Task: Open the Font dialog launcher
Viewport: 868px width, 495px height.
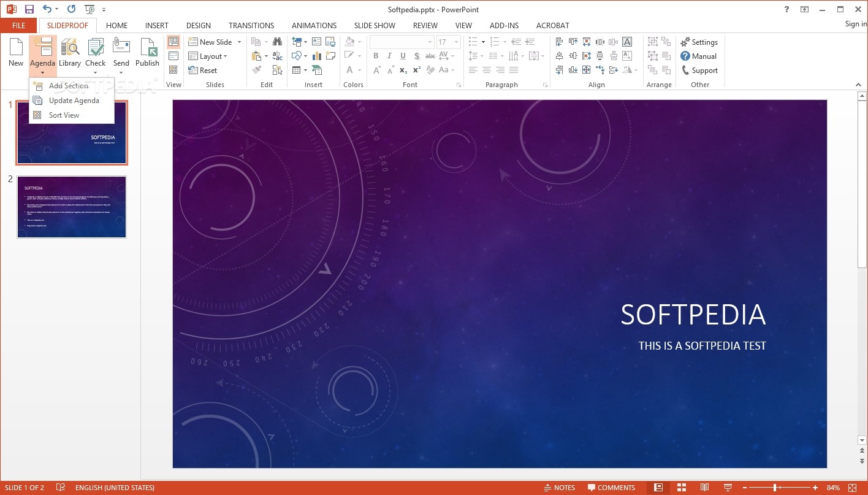Action: 459,85
